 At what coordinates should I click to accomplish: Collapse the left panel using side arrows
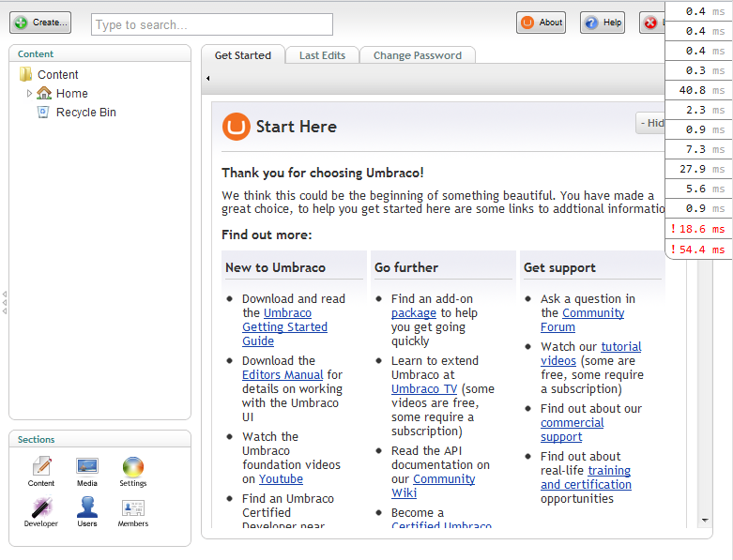click(4, 302)
